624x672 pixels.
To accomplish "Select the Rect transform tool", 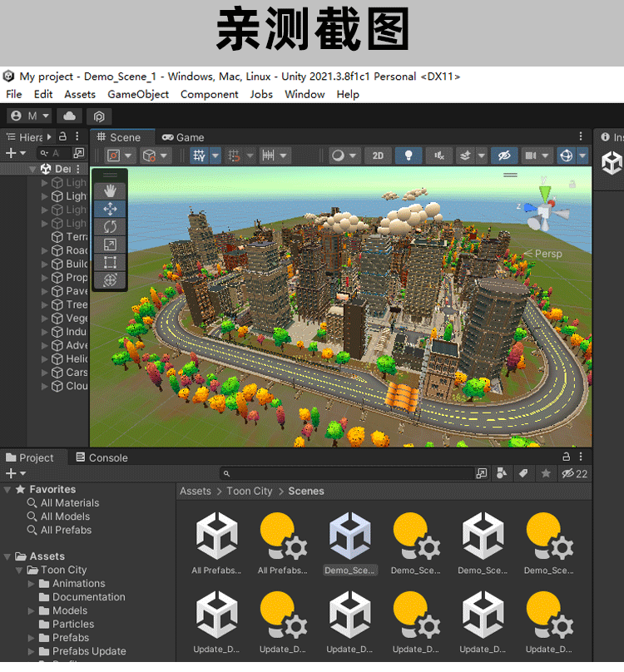I will tap(110, 262).
